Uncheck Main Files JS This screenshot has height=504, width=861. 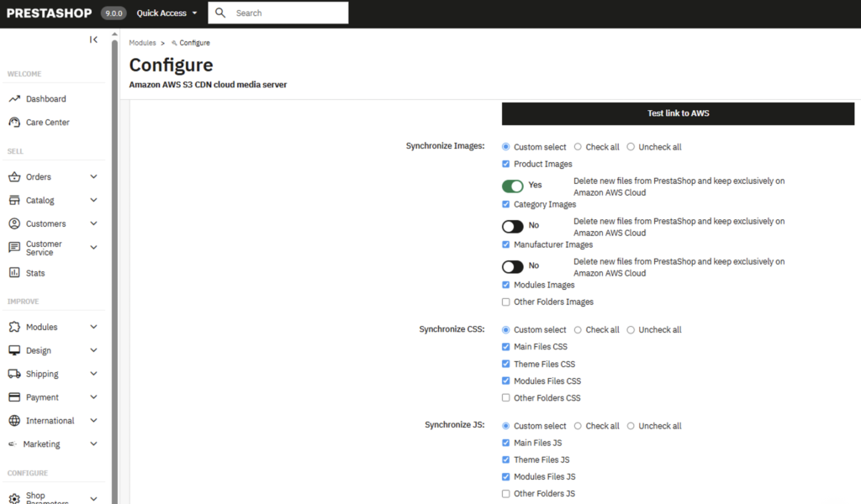[505, 443]
